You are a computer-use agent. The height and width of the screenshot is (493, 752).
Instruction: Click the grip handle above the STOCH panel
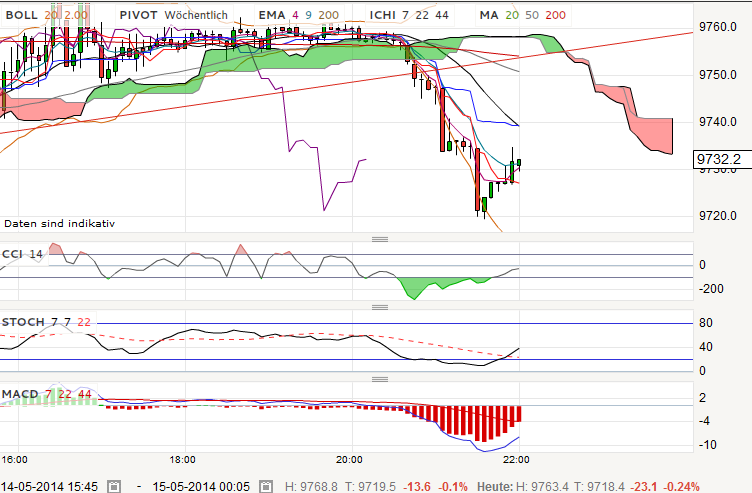pyautogui.click(x=380, y=307)
